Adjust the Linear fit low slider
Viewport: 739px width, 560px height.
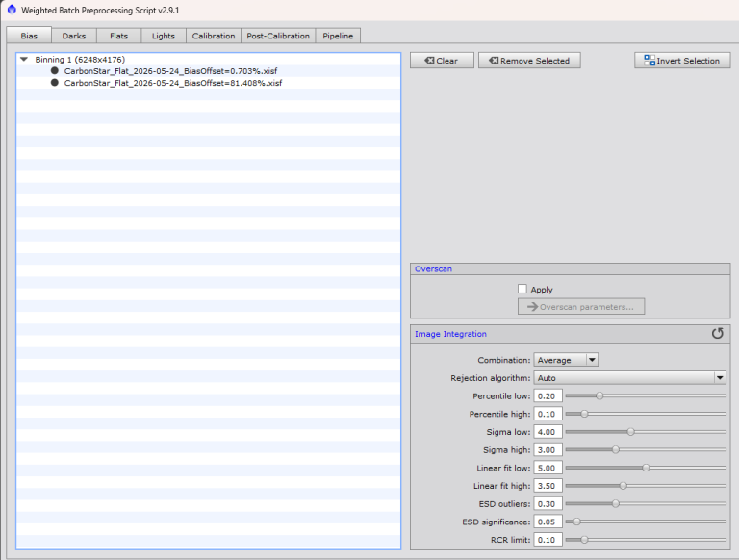click(x=646, y=468)
